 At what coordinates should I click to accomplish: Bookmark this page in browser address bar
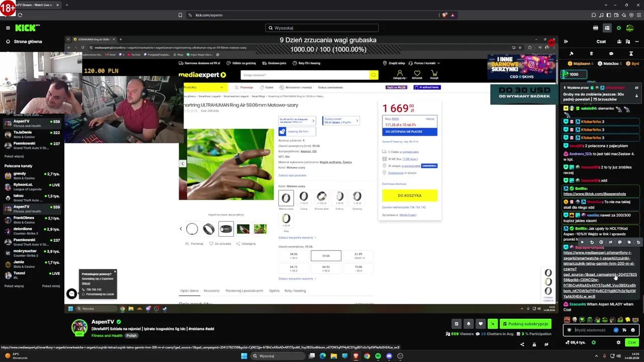pyautogui.click(x=180, y=15)
